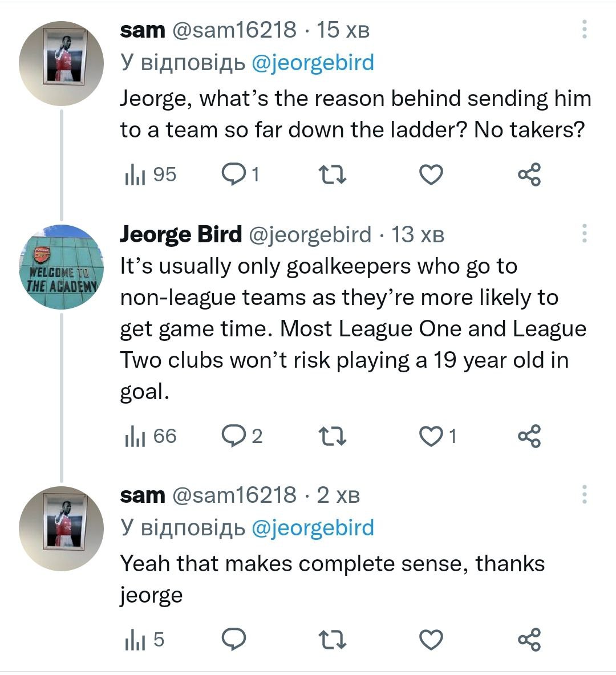Screen dimensions: 616x675
Task: Like sam's 'Yeah that makes complete sense' tweet
Action: pos(431,640)
